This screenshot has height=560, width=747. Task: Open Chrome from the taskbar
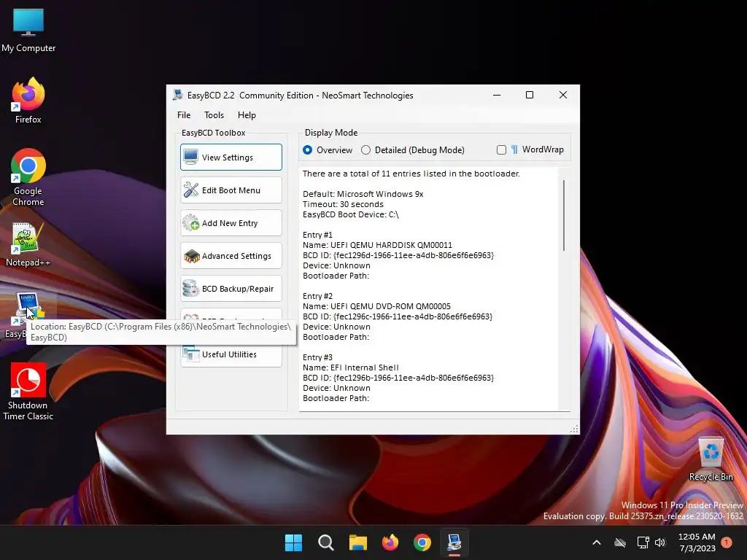tap(422, 542)
